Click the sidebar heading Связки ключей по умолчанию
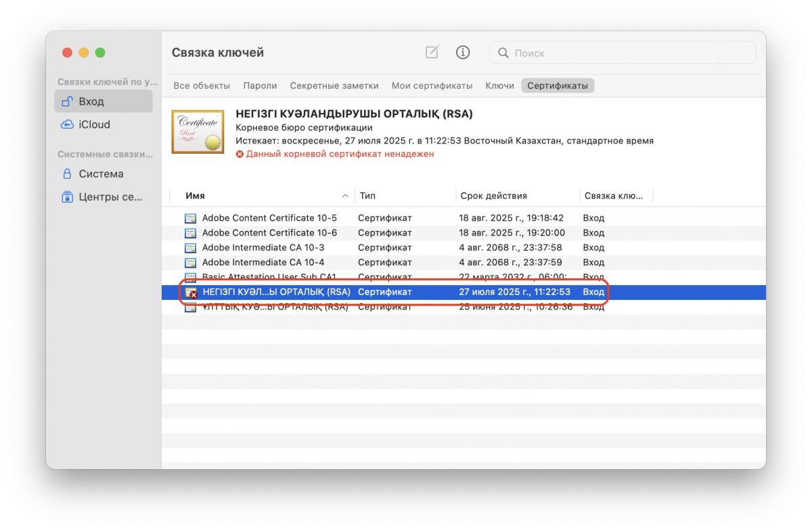This screenshot has width=812, height=530. (x=108, y=82)
